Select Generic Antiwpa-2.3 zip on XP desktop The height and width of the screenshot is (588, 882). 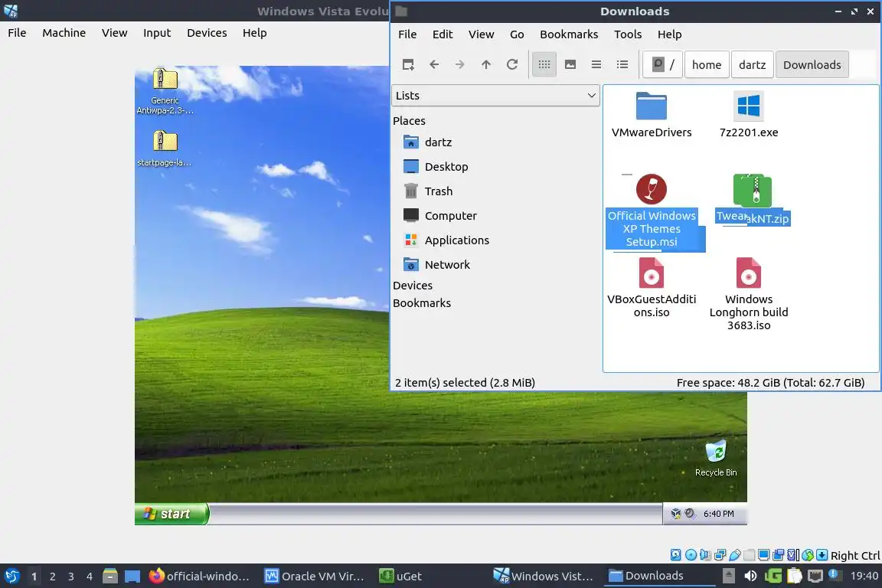(x=165, y=91)
